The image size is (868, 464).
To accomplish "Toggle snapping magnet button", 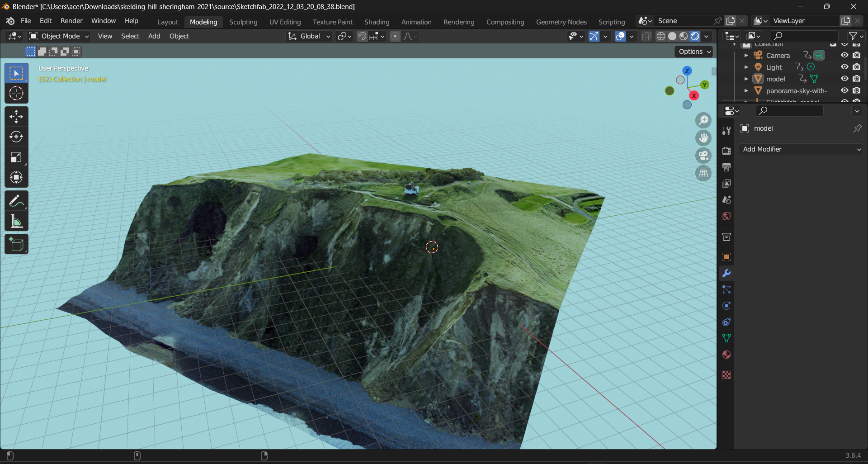I will (x=362, y=36).
